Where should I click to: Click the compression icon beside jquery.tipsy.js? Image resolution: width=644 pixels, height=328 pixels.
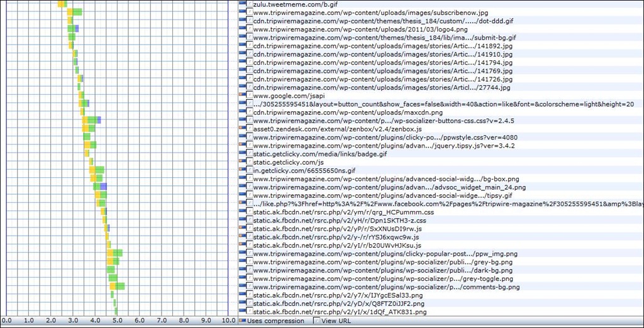(x=241, y=144)
